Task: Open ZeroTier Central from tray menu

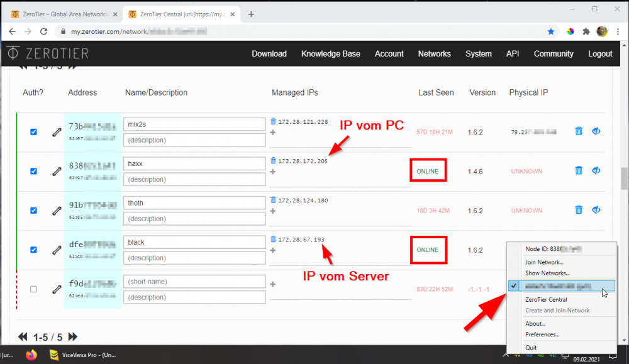Action: coord(546,299)
